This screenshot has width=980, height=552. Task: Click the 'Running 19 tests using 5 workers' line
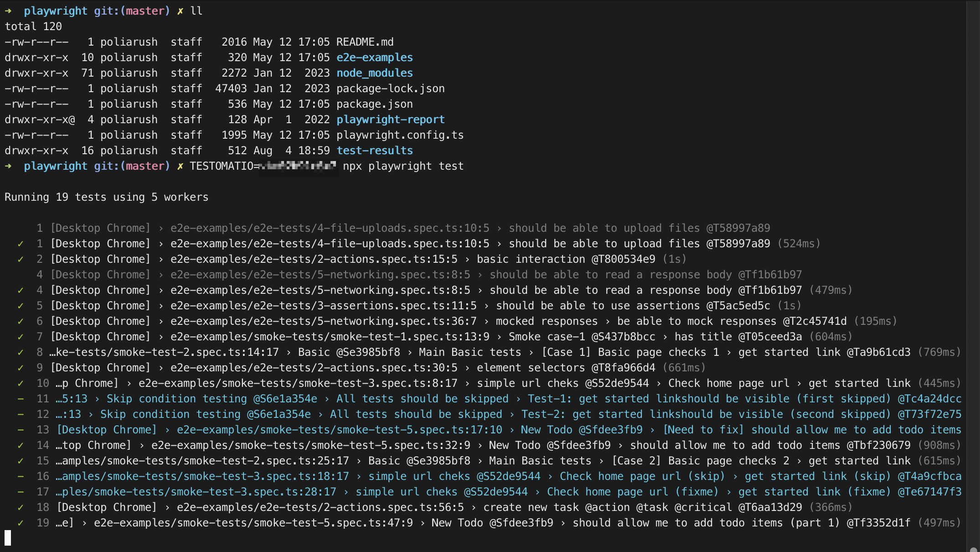click(106, 197)
